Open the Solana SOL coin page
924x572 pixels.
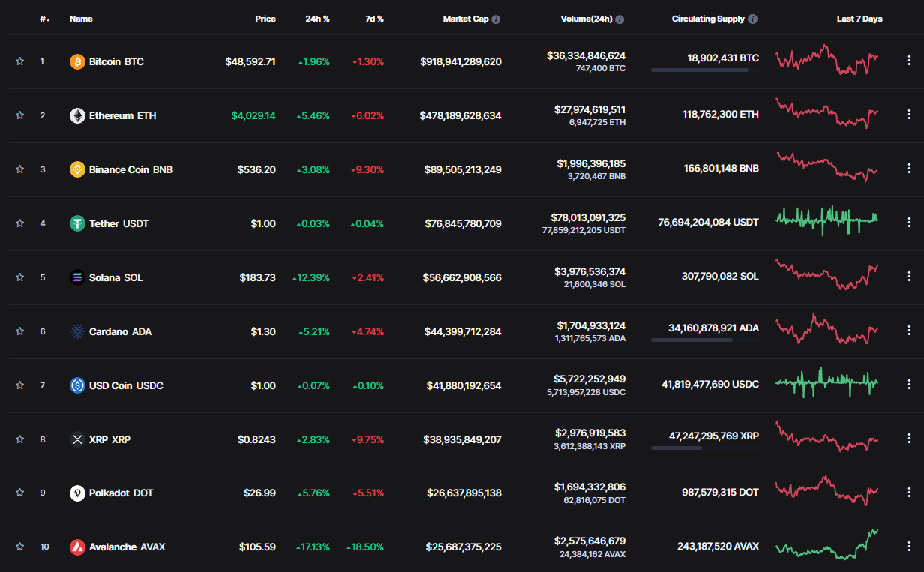(x=116, y=277)
